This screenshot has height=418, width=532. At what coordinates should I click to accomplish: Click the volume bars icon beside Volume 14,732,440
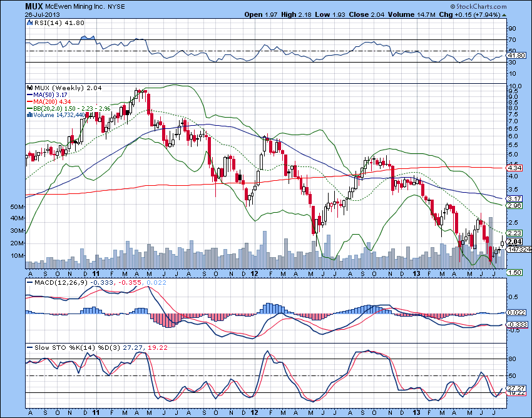coord(30,115)
